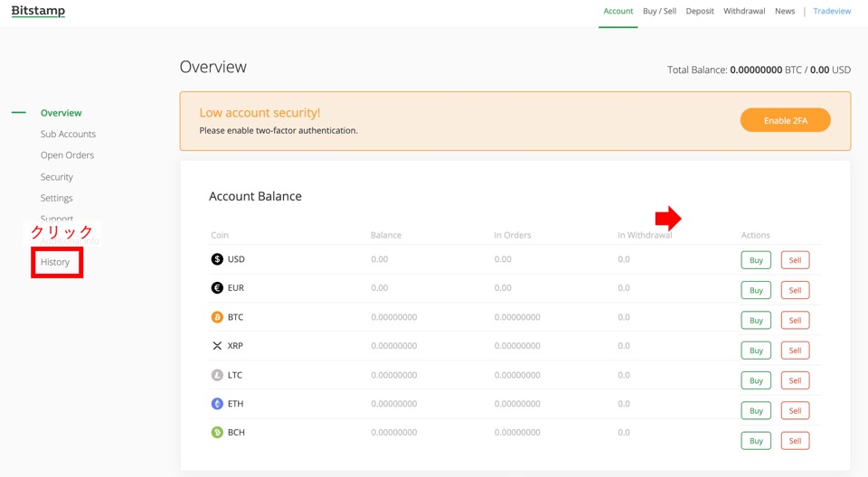Screen dimensions: 868x477
Task: Click the two-factor authentication message
Action: click(278, 131)
